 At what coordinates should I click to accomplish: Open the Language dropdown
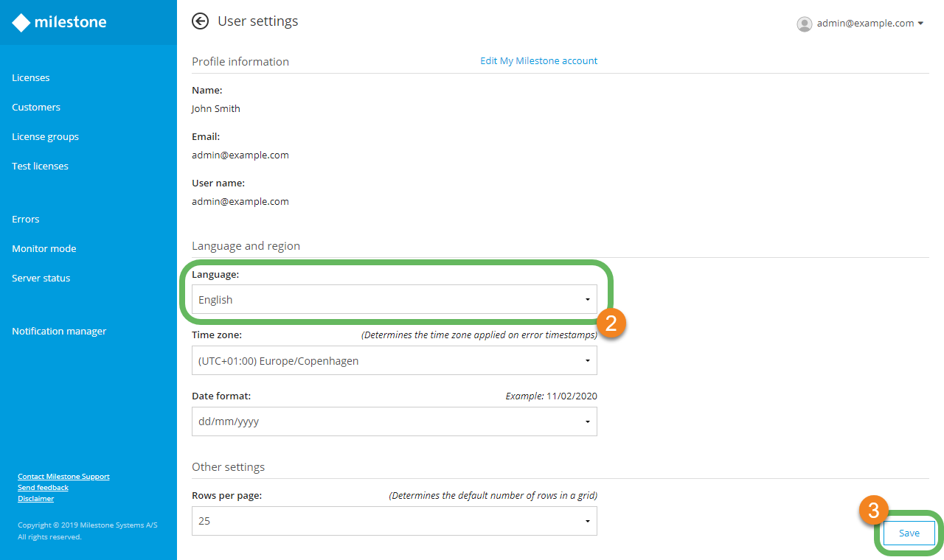[x=394, y=300]
